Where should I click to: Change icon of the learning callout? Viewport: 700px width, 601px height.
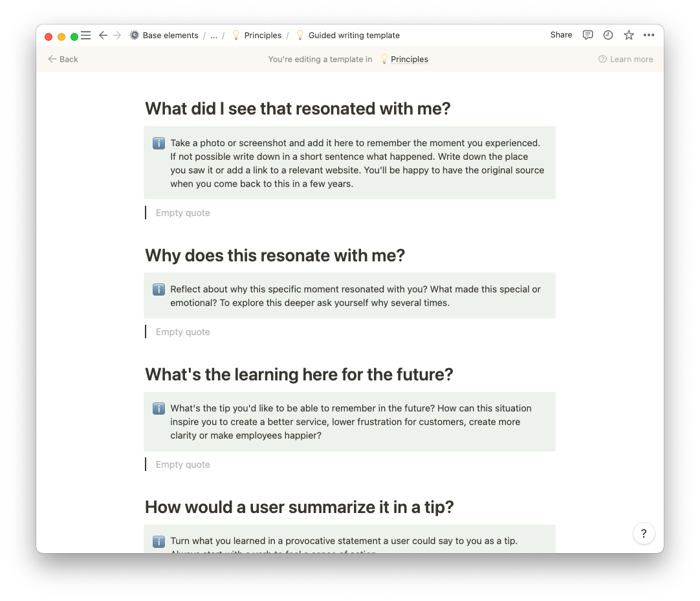click(x=159, y=409)
